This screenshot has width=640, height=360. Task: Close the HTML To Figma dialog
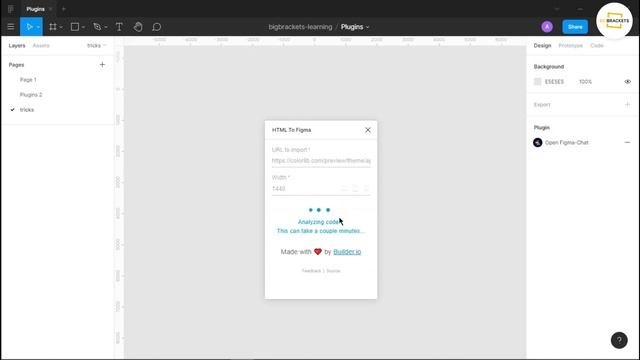367,130
